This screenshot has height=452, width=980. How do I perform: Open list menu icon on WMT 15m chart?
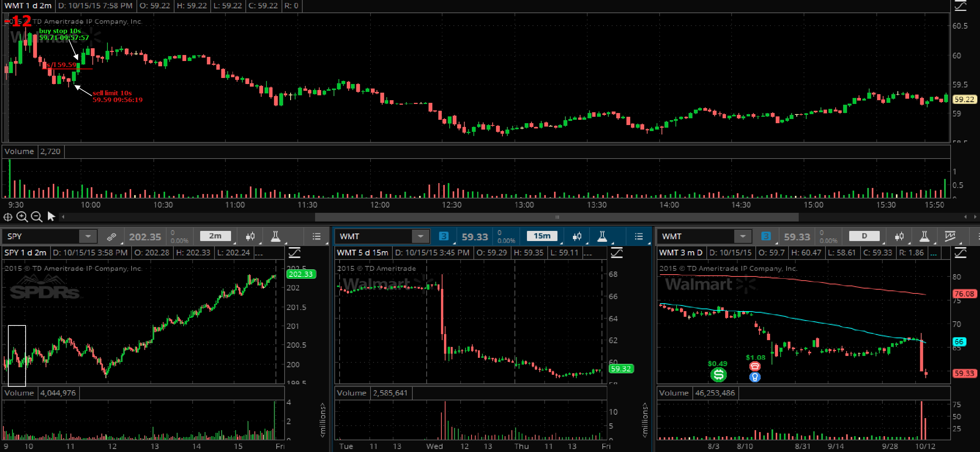639,237
